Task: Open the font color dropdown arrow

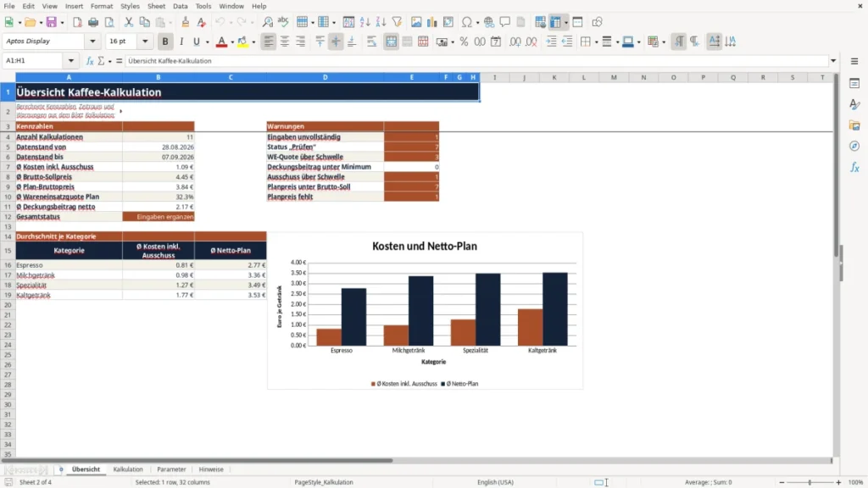Action: point(232,42)
